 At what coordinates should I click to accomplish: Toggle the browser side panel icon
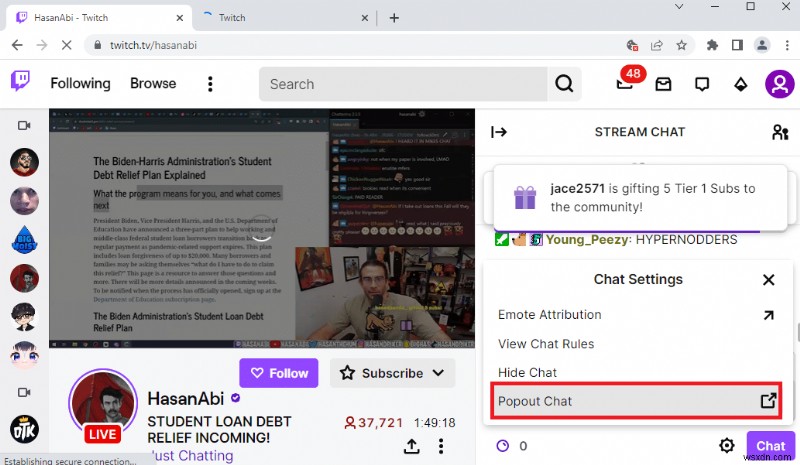click(x=737, y=45)
